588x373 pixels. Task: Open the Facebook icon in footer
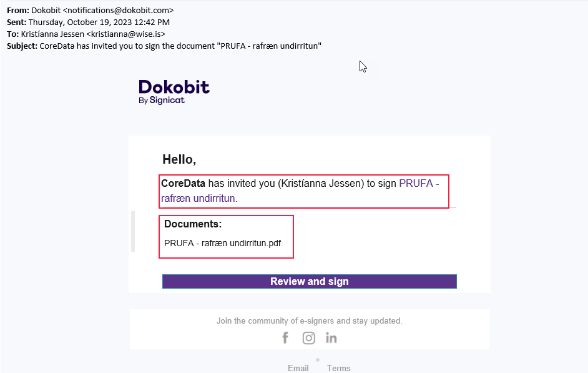pos(285,338)
